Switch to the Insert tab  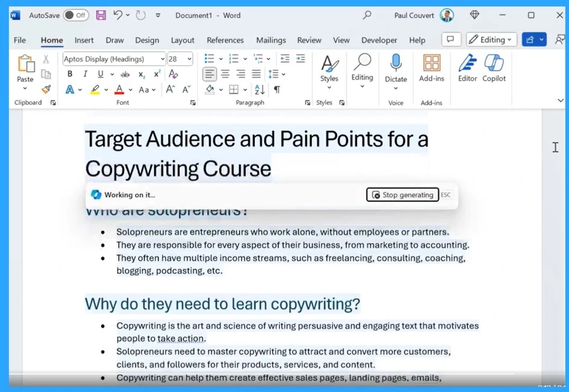coord(84,40)
